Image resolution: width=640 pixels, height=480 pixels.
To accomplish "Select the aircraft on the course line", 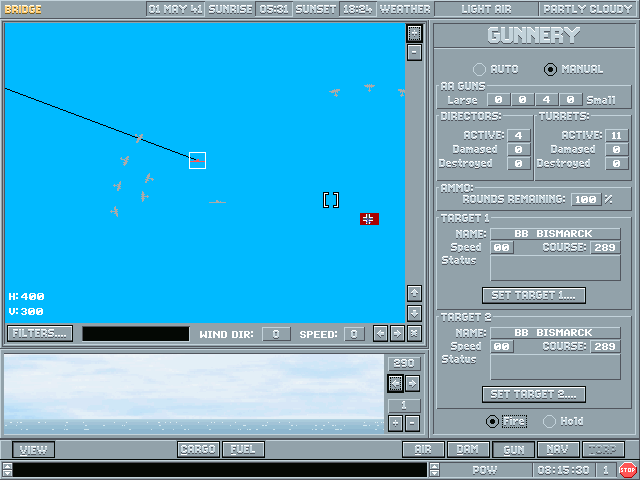I will pyautogui.click(x=139, y=138).
